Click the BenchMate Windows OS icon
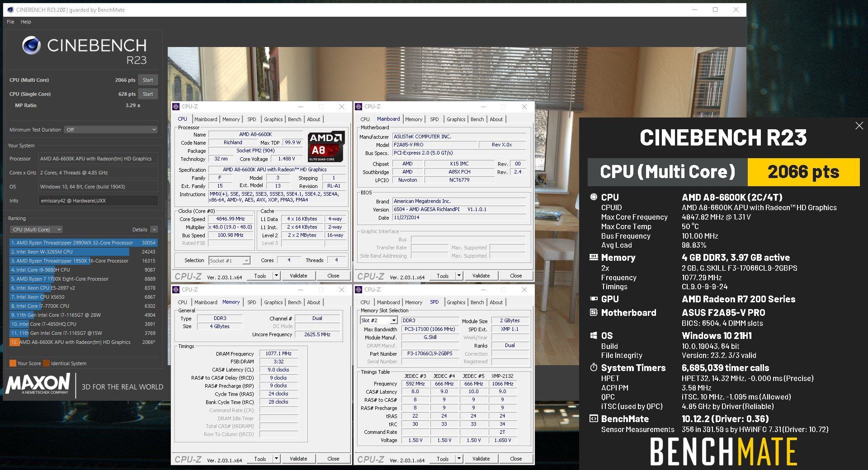Image resolution: width=868 pixels, height=470 pixels. (x=594, y=336)
